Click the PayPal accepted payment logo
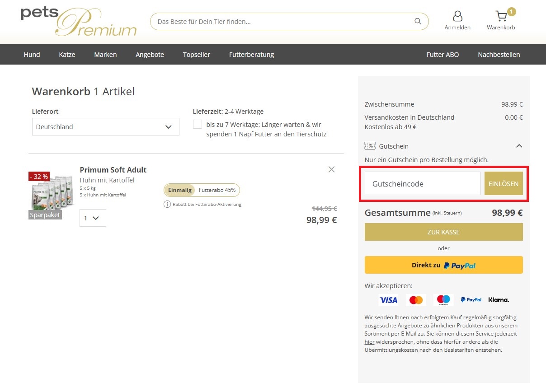This screenshot has height=392, width=546. pos(471,300)
